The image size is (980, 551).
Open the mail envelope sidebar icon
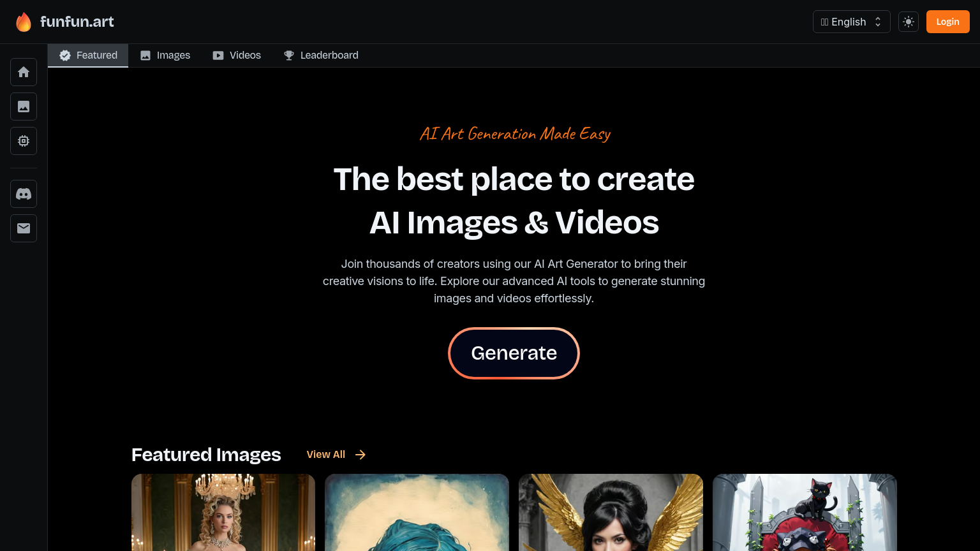[24, 228]
